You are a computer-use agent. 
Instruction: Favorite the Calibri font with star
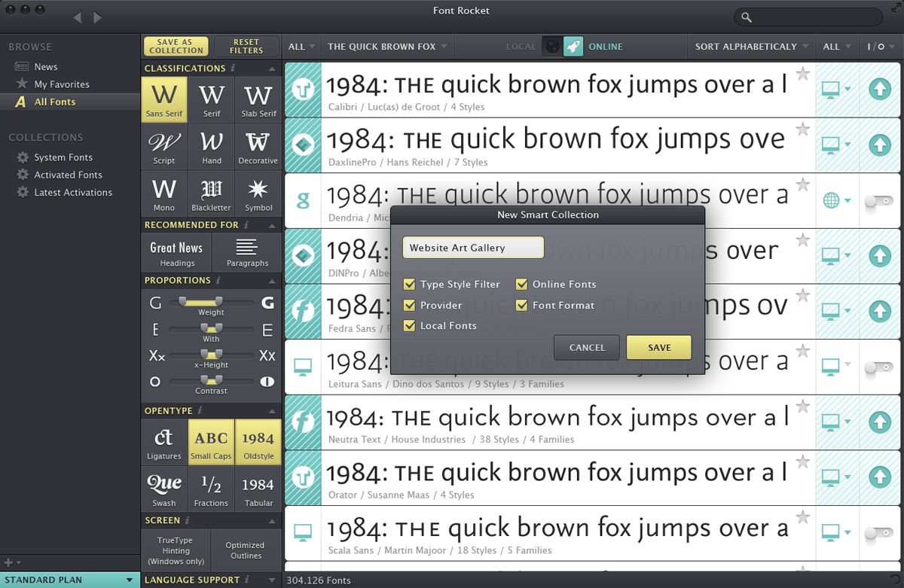[803, 74]
